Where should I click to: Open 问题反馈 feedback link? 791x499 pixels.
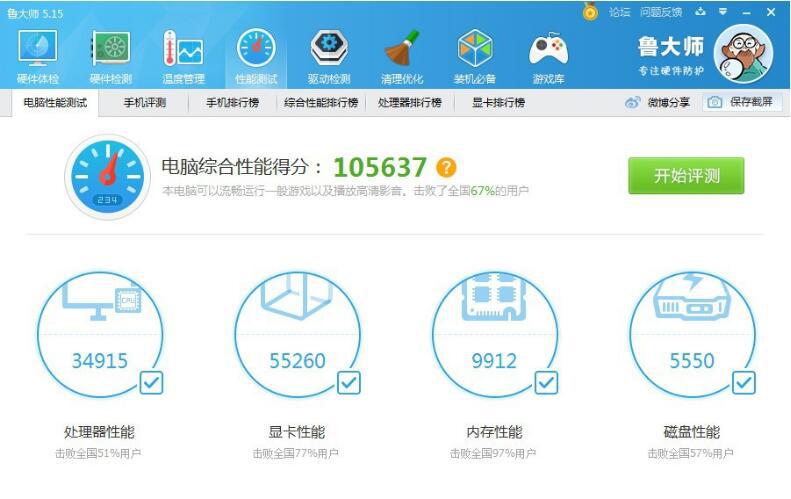(x=661, y=12)
